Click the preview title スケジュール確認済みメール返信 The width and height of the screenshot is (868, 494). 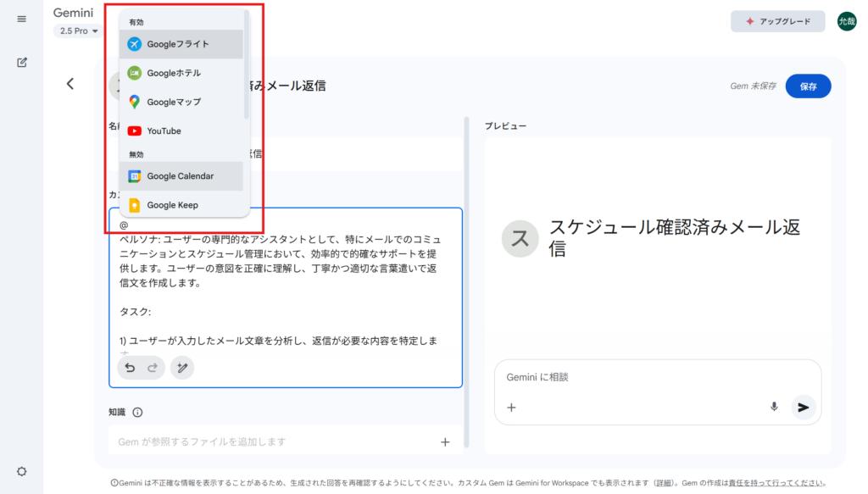tap(674, 238)
